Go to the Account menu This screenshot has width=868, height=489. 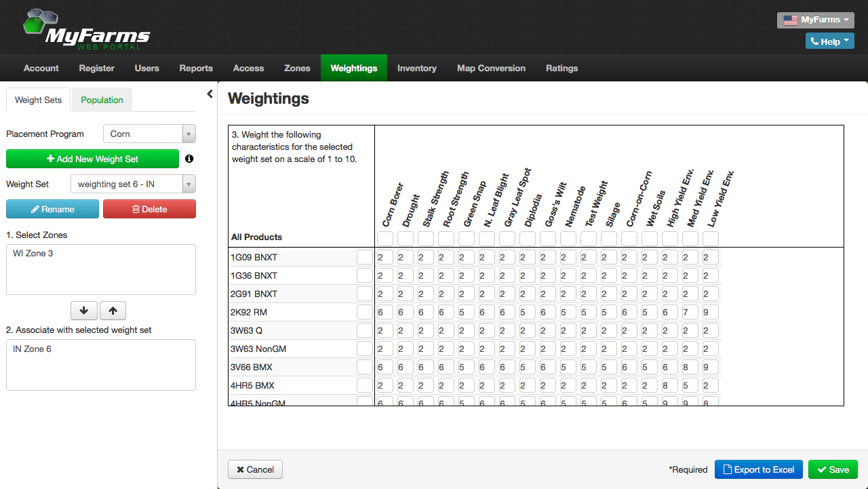pyautogui.click(x=41, y=68)
